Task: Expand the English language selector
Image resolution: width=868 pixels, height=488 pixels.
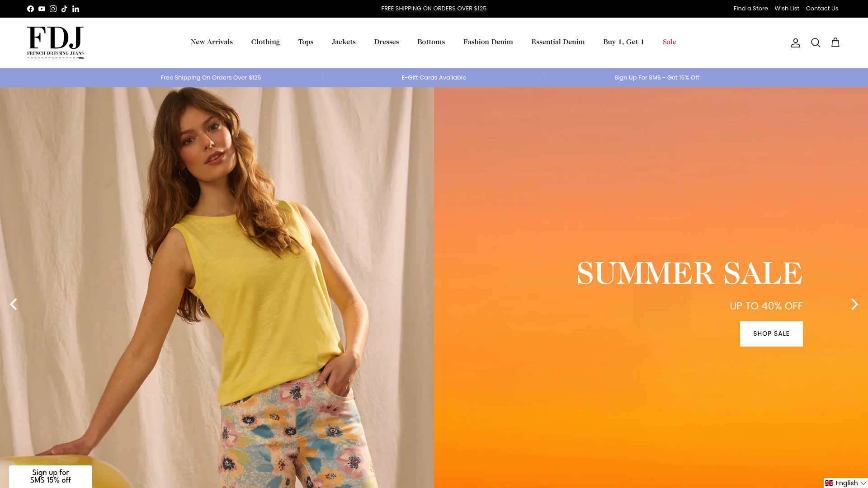Action: tap(845, 483)
